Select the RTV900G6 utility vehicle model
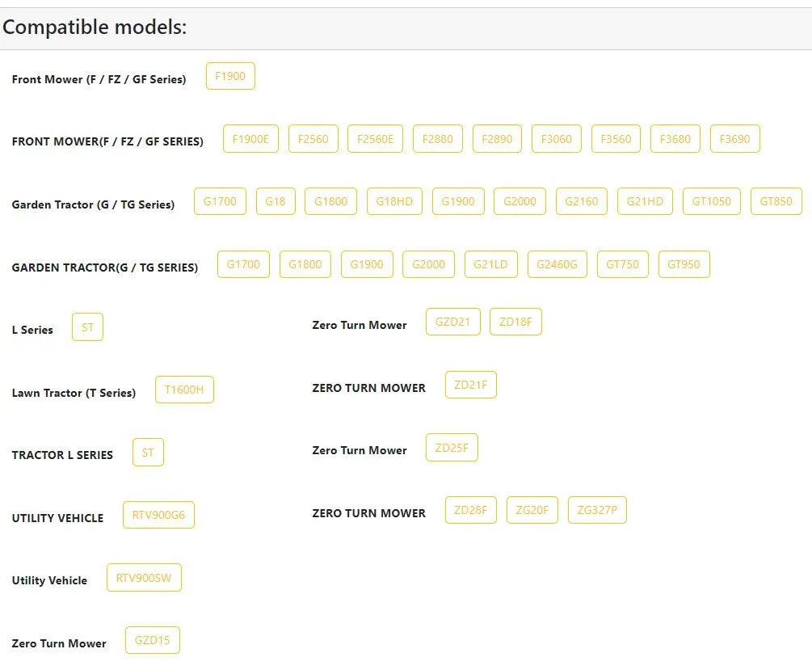 point(158,515)
